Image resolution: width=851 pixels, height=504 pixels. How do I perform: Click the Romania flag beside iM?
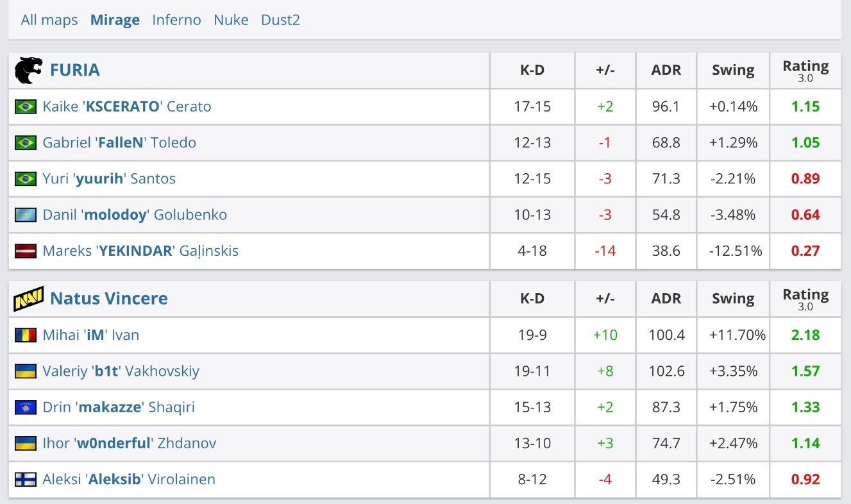tap(26, 335)
